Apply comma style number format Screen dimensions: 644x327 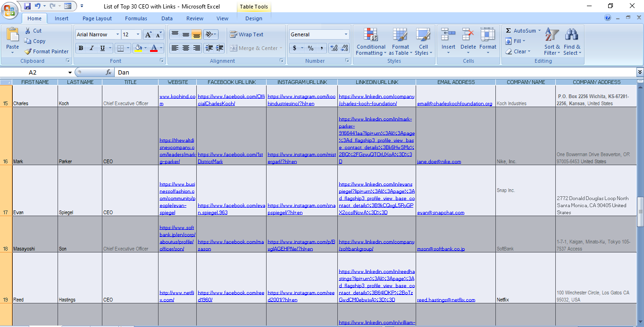coord(321,48)
